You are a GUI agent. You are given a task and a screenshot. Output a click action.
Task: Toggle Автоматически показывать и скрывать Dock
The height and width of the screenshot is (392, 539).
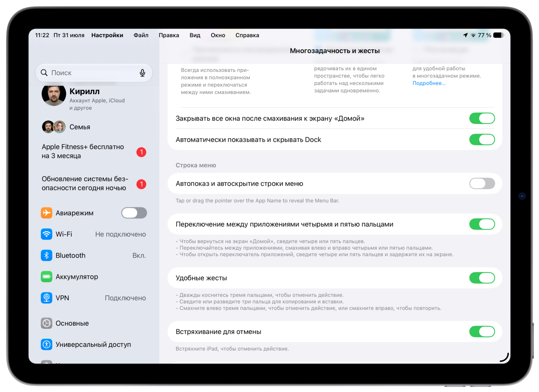(x=482, y=140)
